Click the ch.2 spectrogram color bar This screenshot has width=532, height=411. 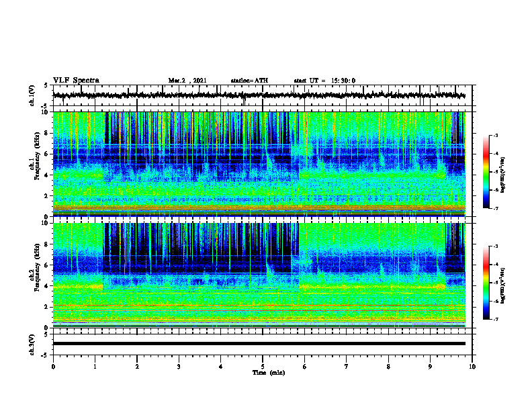[x=486, y=283]
